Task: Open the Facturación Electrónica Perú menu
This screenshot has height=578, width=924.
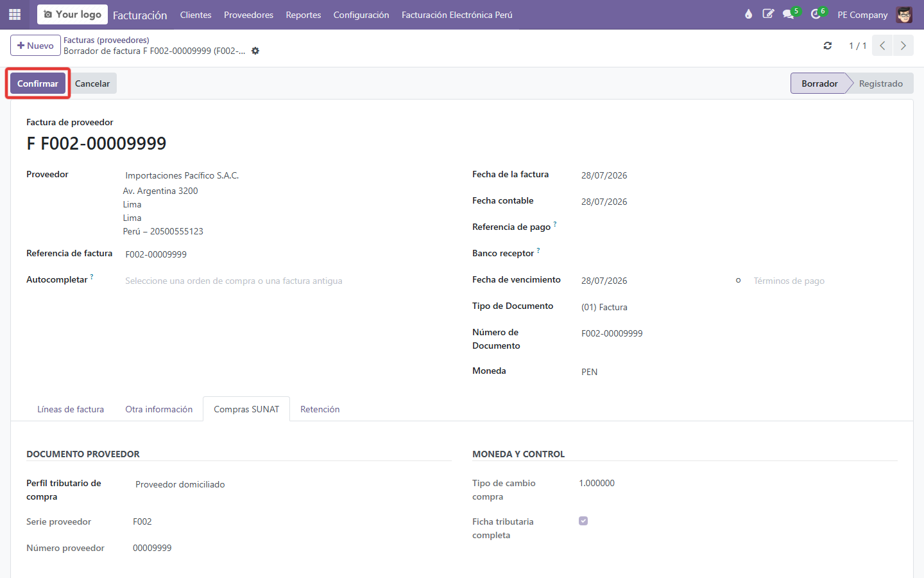Action: [457, 15]
